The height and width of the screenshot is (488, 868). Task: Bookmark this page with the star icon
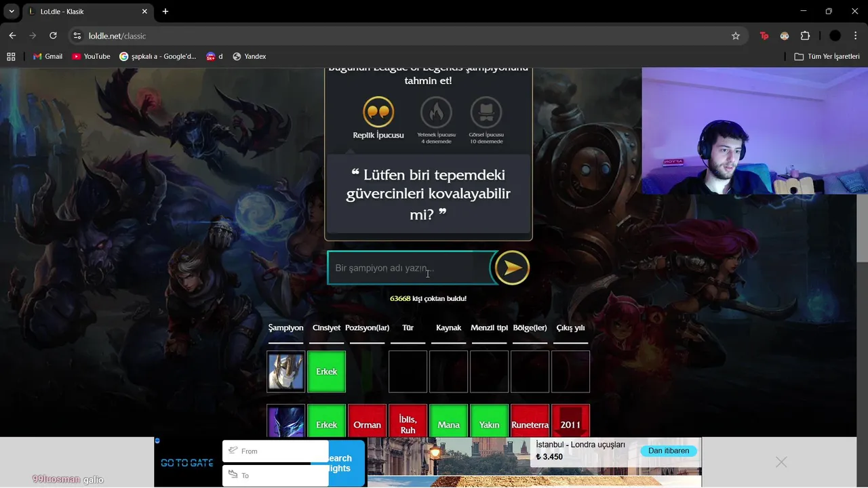point(736,36)
